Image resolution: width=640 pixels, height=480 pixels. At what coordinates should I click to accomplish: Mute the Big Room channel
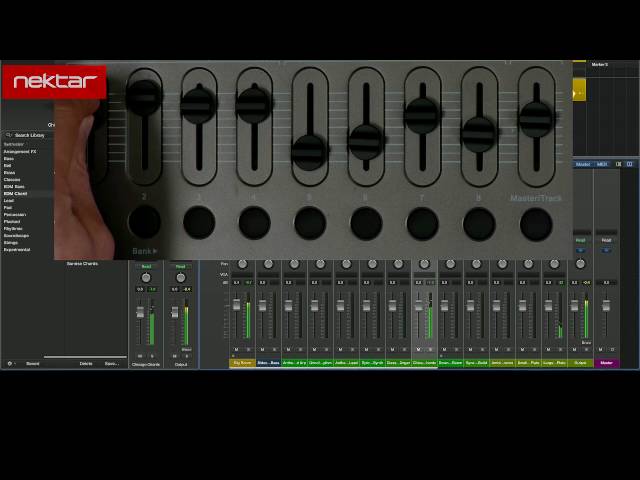click(236, 350)
